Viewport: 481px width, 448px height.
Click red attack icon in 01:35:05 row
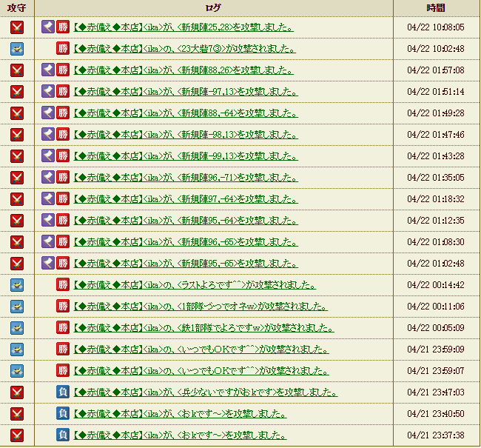pyautogui.click(x=17, y=178)
